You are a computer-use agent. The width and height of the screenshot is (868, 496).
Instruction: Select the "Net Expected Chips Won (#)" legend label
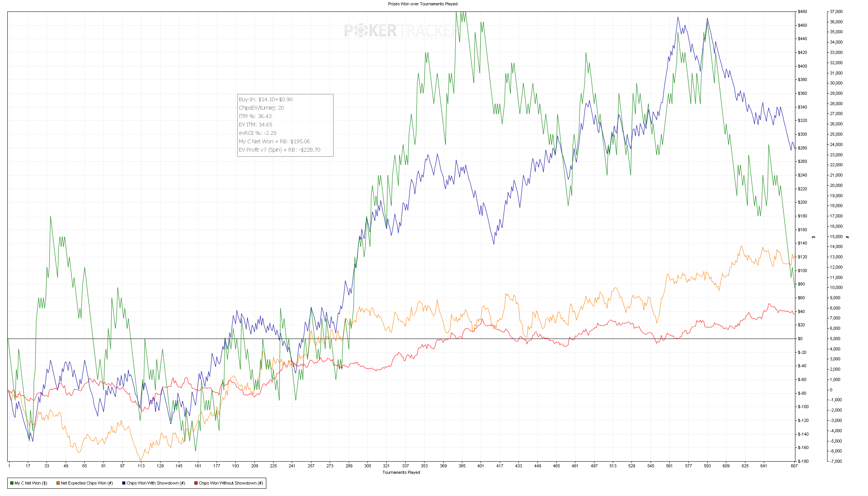click(x=87, y=483)
